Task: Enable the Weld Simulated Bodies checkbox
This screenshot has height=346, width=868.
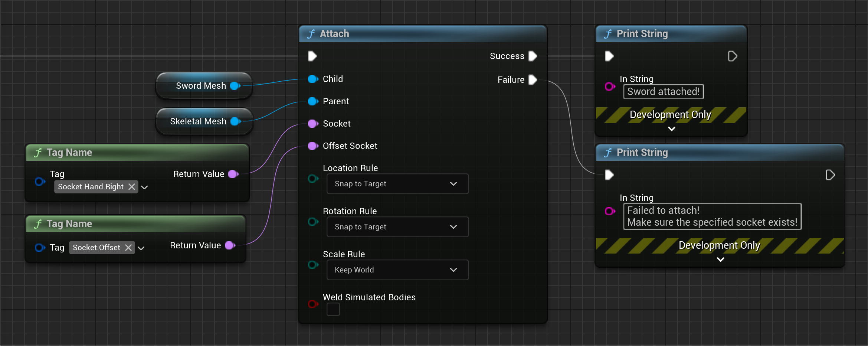Action: 333,309
